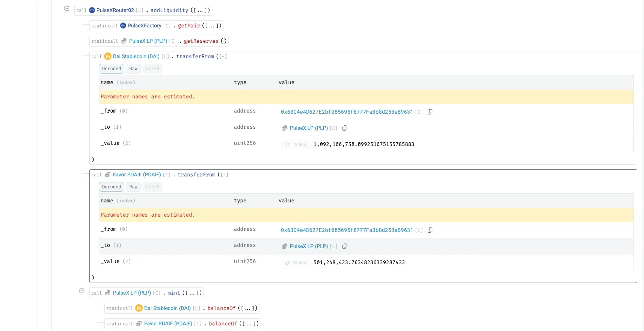
Task: Click addLiquidity function name
Action: point(169,11)
